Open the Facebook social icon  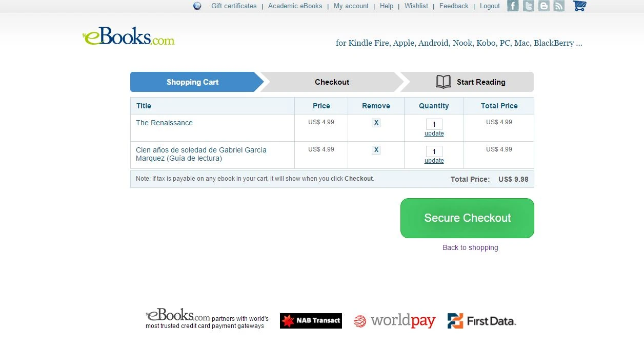tap(513, 6)
